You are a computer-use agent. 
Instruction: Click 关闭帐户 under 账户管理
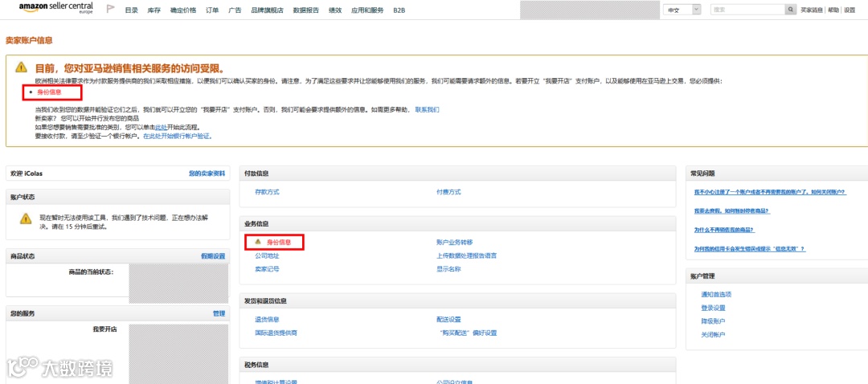(713, 334)
